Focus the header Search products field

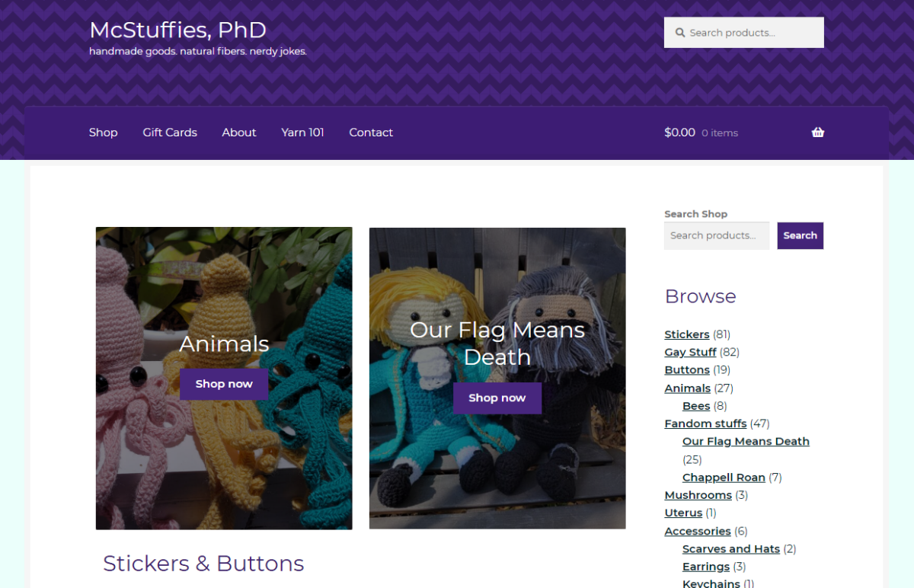click(744, 33)
